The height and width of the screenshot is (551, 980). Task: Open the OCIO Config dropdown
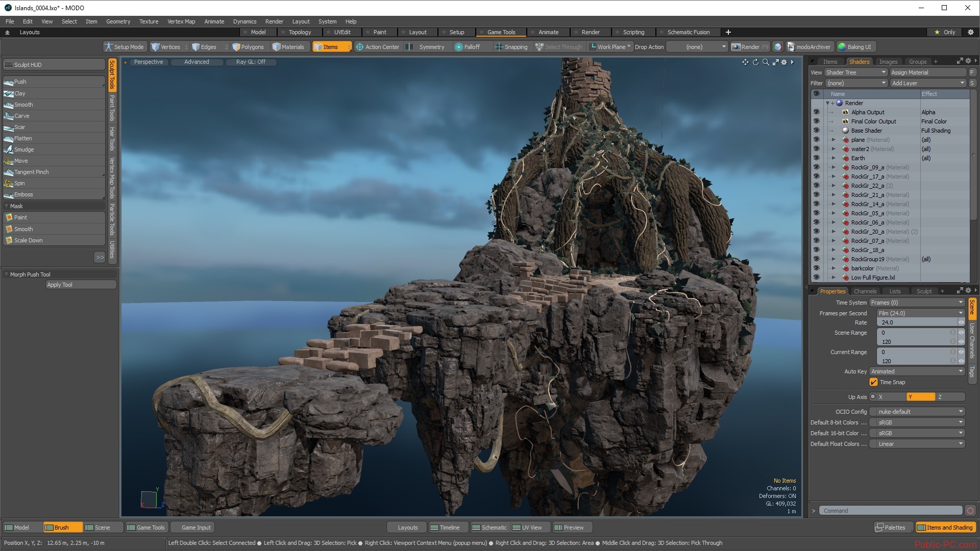coord(917,412)
